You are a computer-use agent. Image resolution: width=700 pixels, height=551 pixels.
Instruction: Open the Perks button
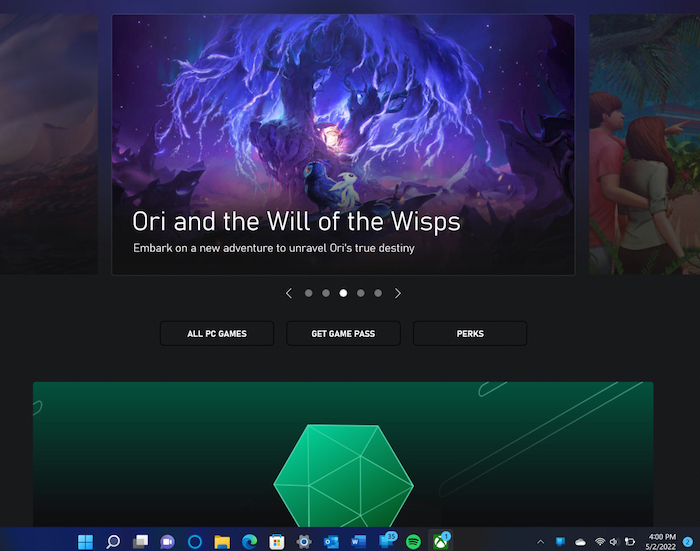click(470, 334)
